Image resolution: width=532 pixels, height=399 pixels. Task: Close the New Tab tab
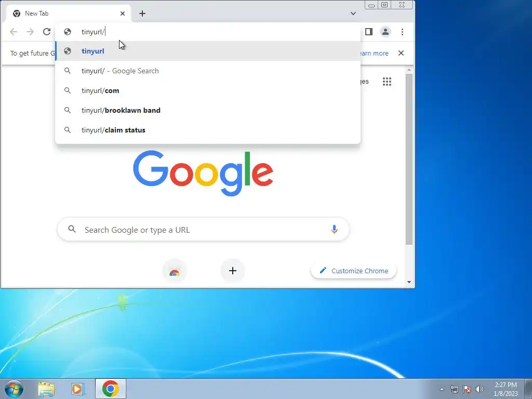click(123, 14)
